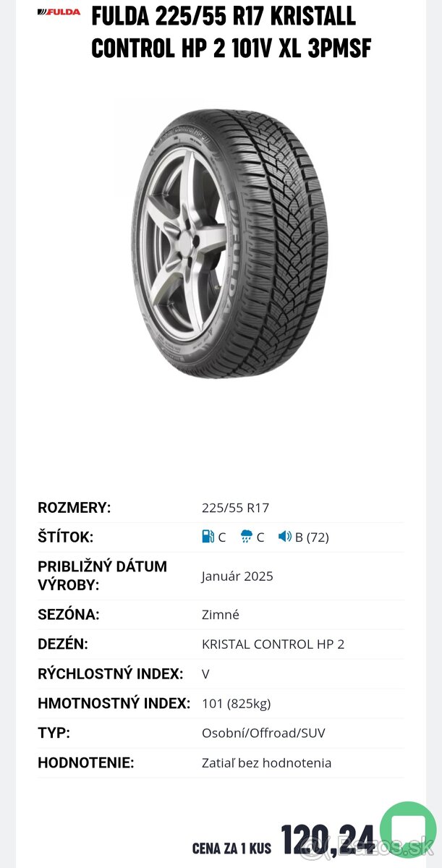Open the Fulda brand logo
Screen dimensions: 442x868
point(58,12)
